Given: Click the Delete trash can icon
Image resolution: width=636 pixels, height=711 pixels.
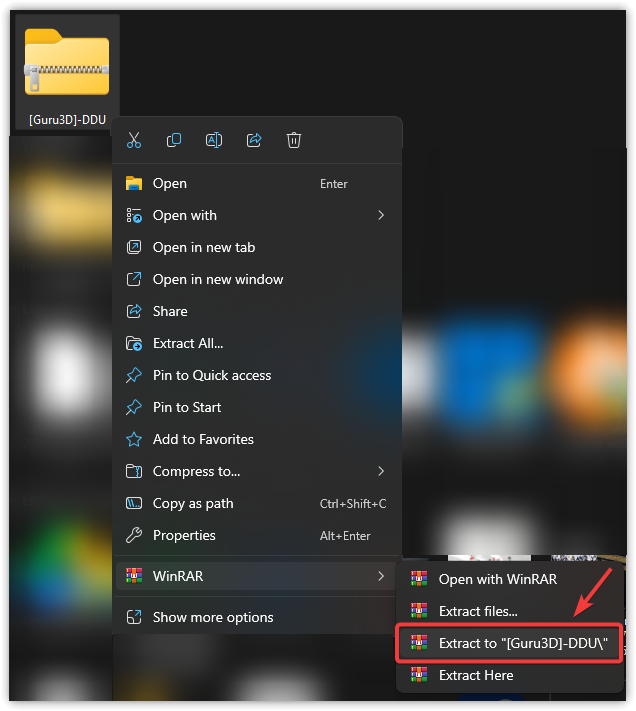Looking at the screenshot, I should (x=294, y=140).
